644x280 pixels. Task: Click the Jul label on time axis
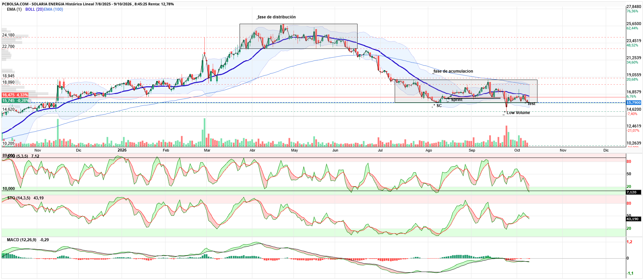point(380,150)
